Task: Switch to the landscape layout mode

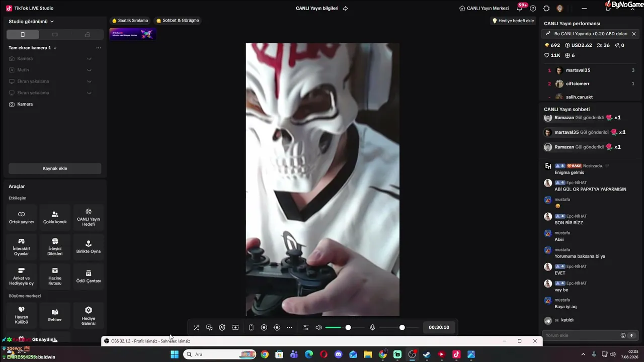Action: click(x=55, y=35)
